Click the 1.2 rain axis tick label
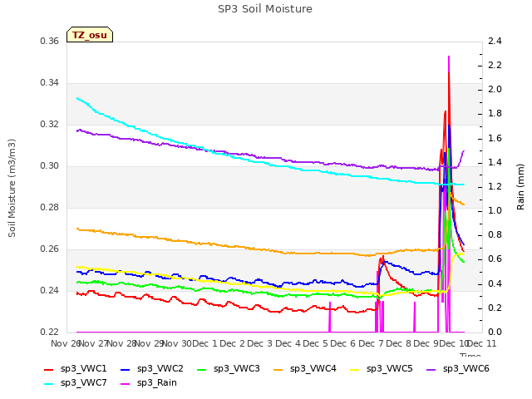This screenshot has height=399, width=532. coord(495,187)
